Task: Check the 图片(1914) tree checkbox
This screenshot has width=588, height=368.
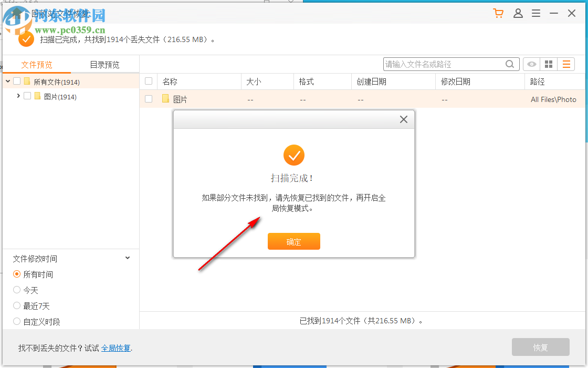Action: coord(28,96)
